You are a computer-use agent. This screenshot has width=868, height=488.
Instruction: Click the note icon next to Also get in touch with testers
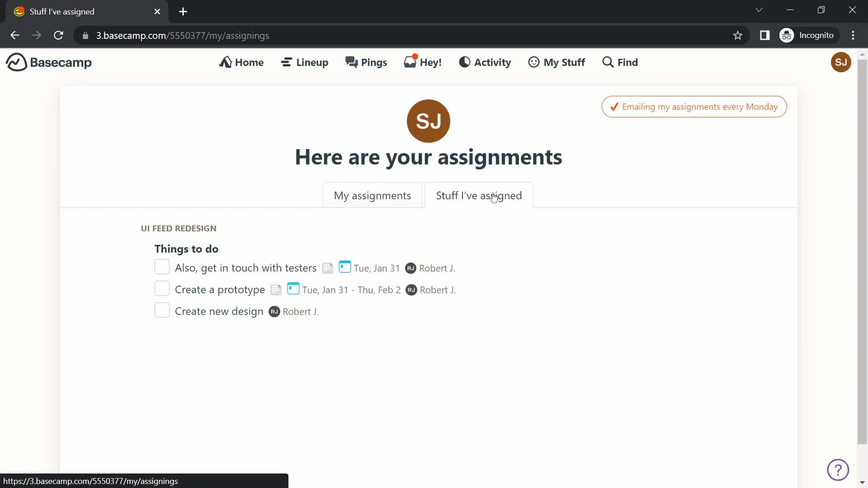tap(327, 267)
